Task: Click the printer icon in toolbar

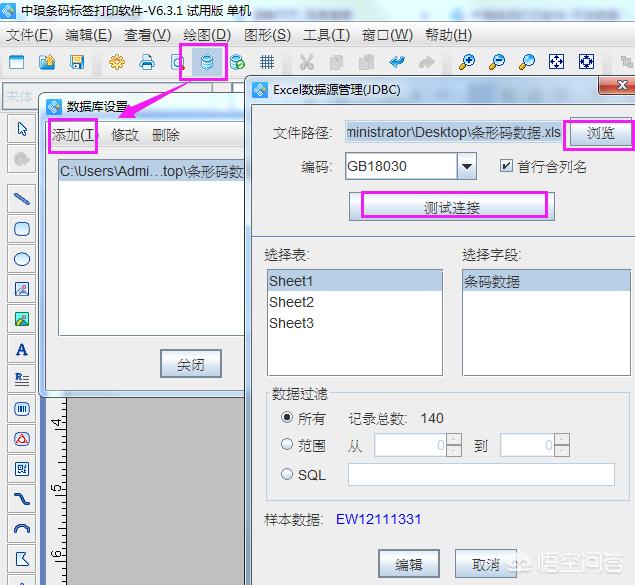Action: pyautogui.click(x=147, y=62)
